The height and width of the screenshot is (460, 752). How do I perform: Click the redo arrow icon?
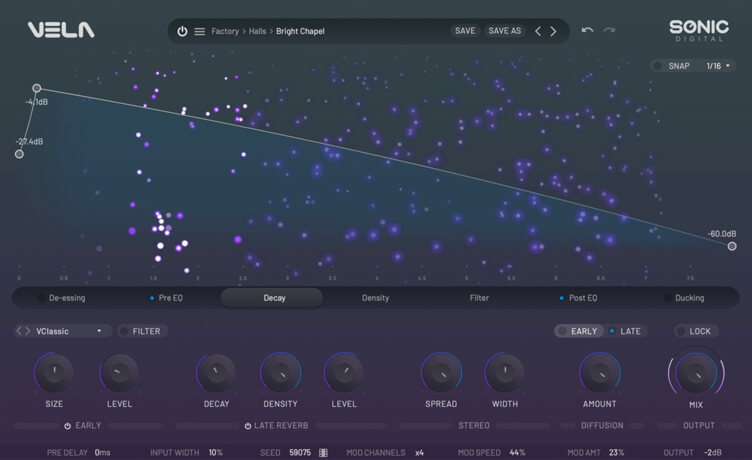coord(609,30)
